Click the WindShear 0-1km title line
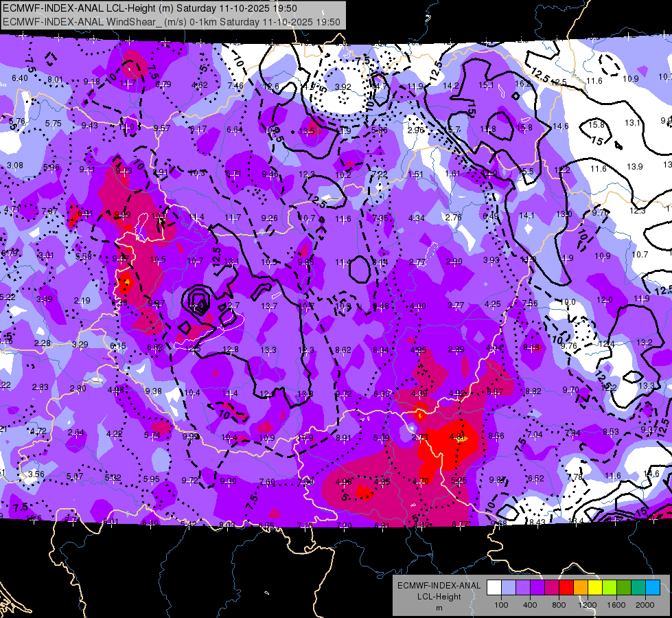 coord(172,22)
